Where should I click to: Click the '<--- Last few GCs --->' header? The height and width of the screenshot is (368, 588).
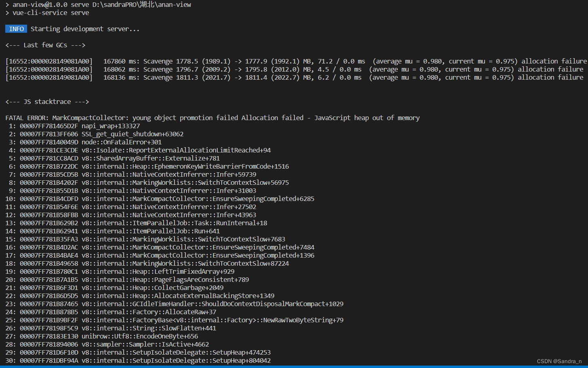coord(45,45)
